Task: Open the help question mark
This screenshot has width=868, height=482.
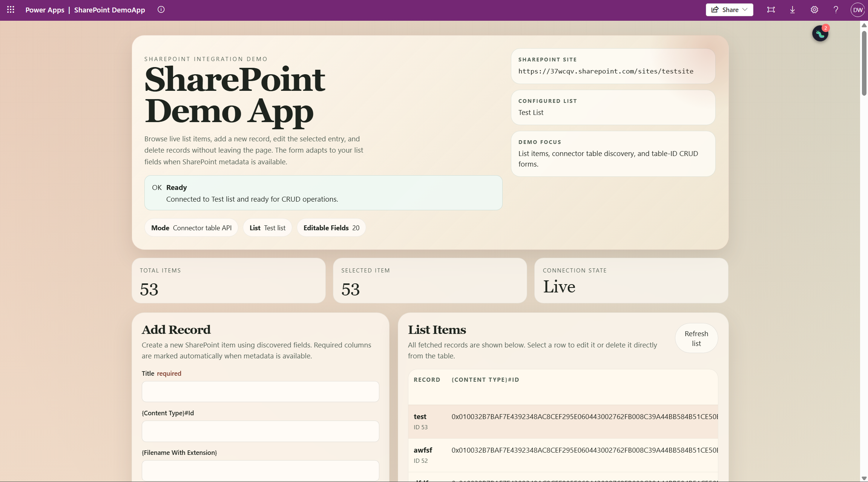Action: pos(836,10)
